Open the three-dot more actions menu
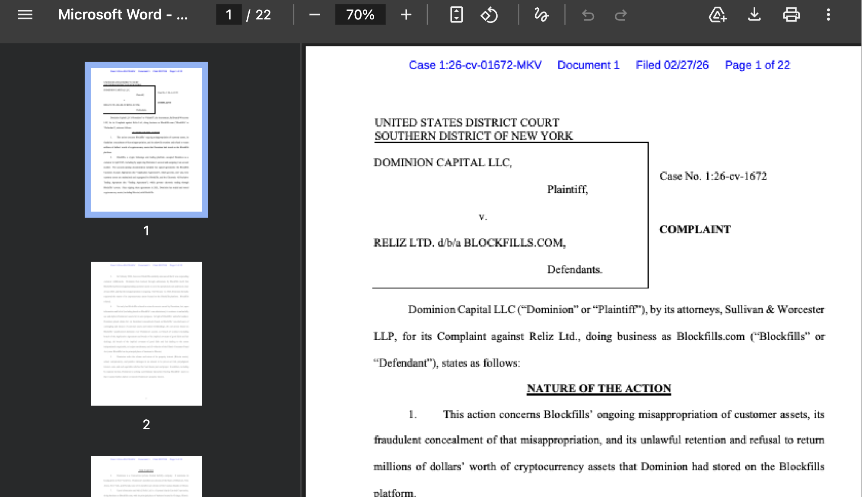Image resolution: width=868 pixels, height=497 pixels. pos(828,15)
